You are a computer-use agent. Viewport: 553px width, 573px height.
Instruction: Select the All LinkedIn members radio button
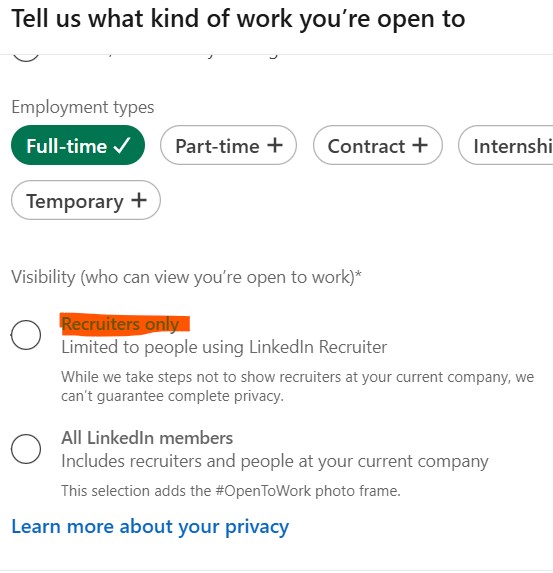click(26, 449)
